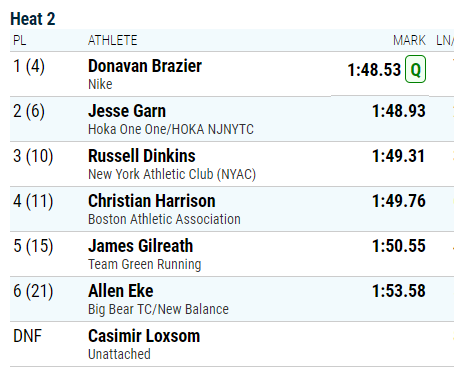
Task: Open Casimir Loxsom athlete profile
Action: pyautogui.click(x=144, y=336)
